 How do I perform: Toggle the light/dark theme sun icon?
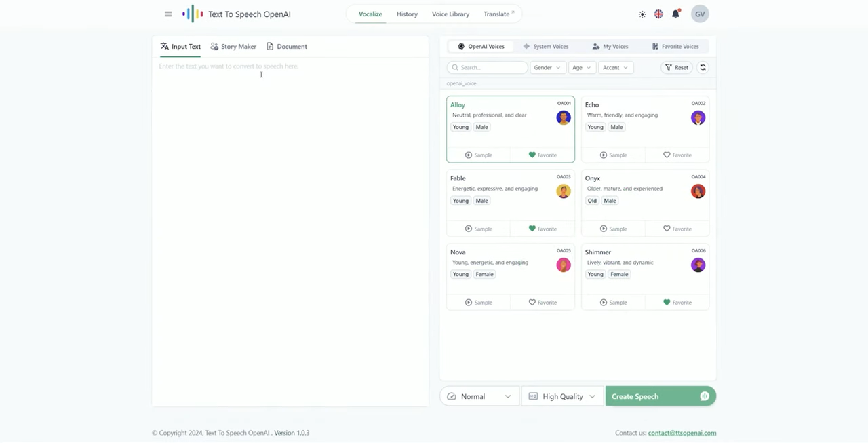642,14
